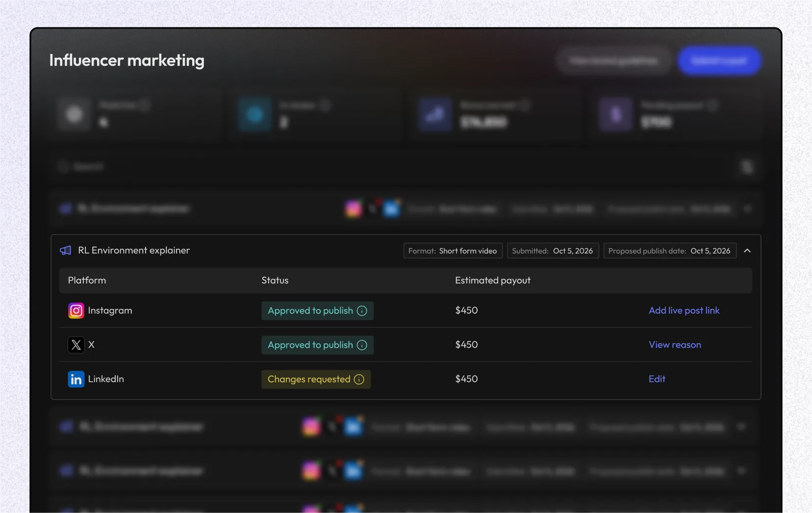This screenshot has height=513, width=812.
Task: Click the LinkedIn platform name
Action: click(106, 379)
